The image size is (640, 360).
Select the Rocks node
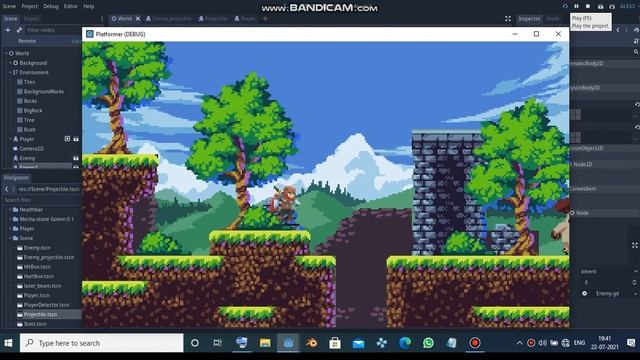[30, 101]
